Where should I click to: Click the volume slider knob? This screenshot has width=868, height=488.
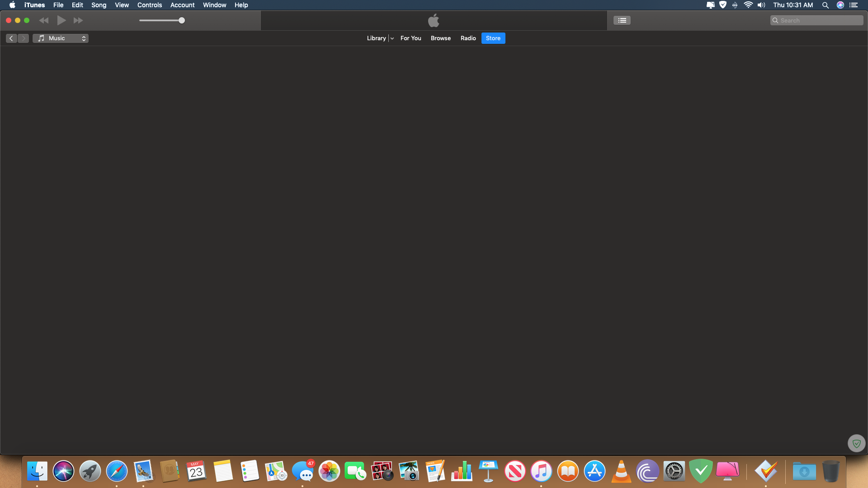(182, 20)
